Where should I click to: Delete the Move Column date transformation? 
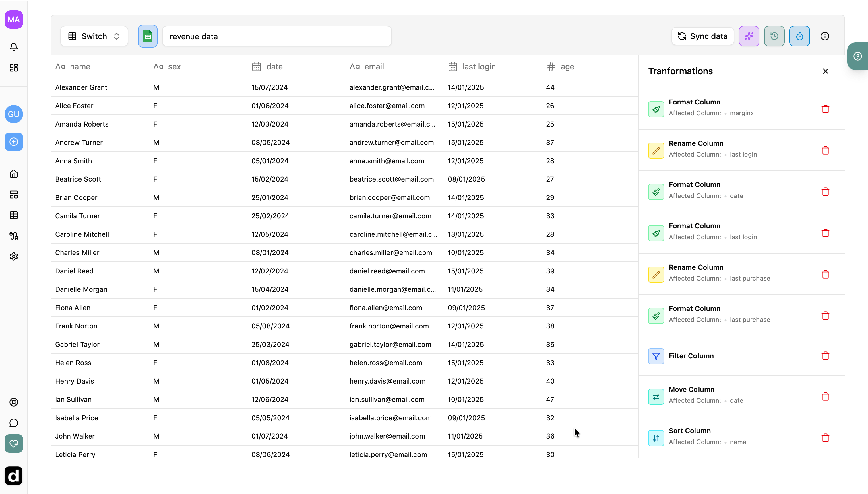[825, 396]
